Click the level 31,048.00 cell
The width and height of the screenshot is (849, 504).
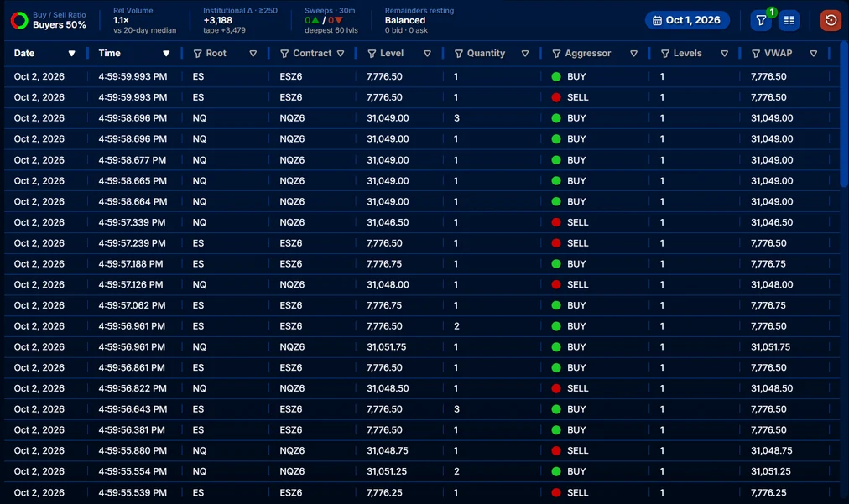(388, 285)
